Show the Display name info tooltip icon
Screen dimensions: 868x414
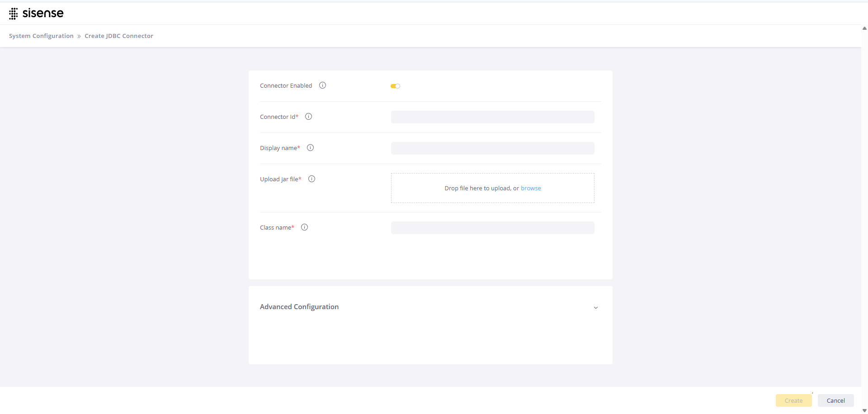tap(310, 148)
